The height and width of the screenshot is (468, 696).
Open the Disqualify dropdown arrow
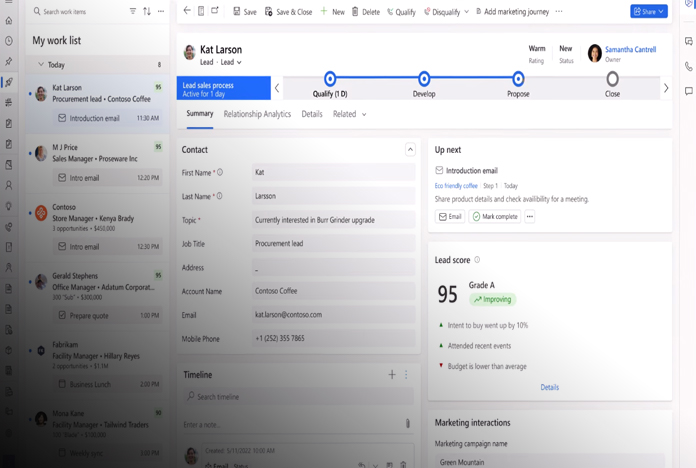coord(467,12)
